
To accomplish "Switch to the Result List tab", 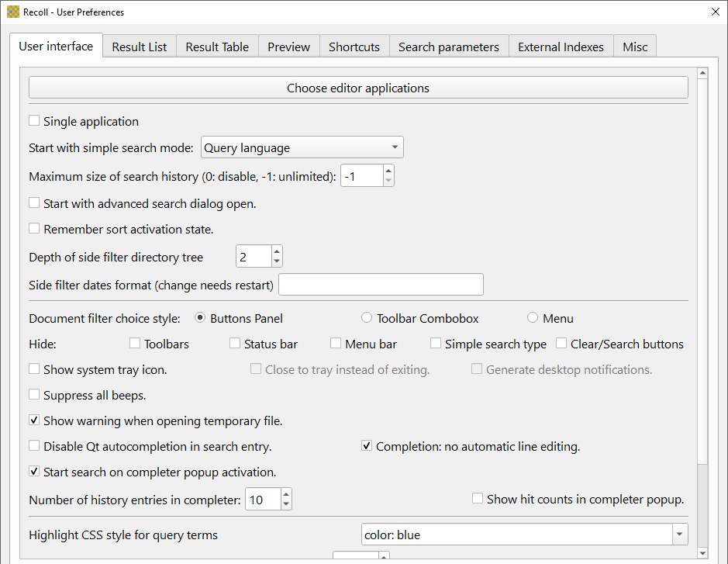I will (140, 47).
